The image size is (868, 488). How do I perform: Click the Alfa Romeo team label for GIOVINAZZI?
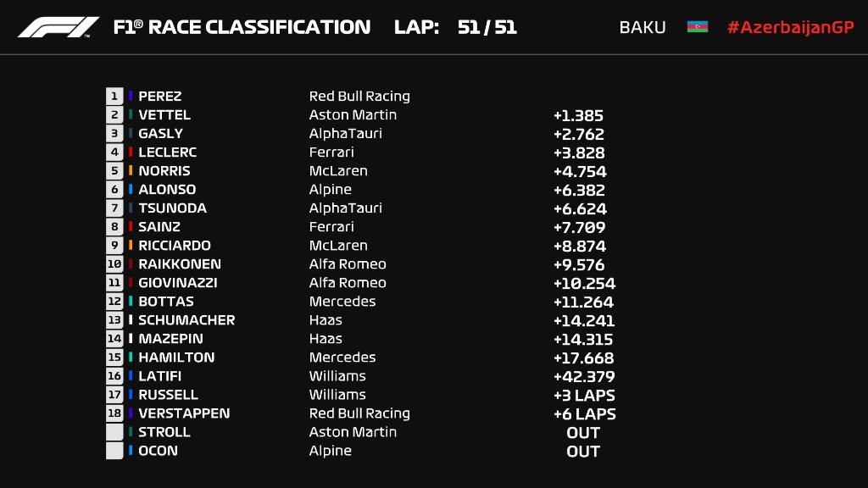tap(348, 283)
